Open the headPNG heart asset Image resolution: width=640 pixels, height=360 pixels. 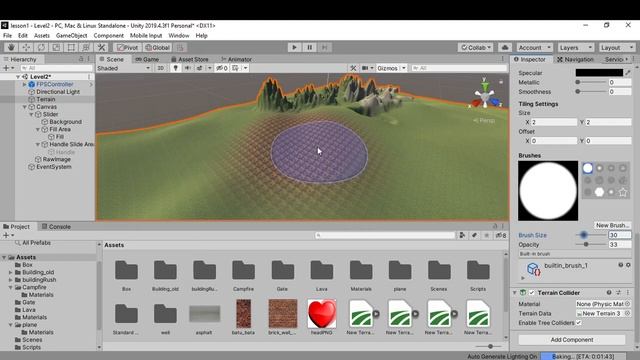(x=322, y=313)
